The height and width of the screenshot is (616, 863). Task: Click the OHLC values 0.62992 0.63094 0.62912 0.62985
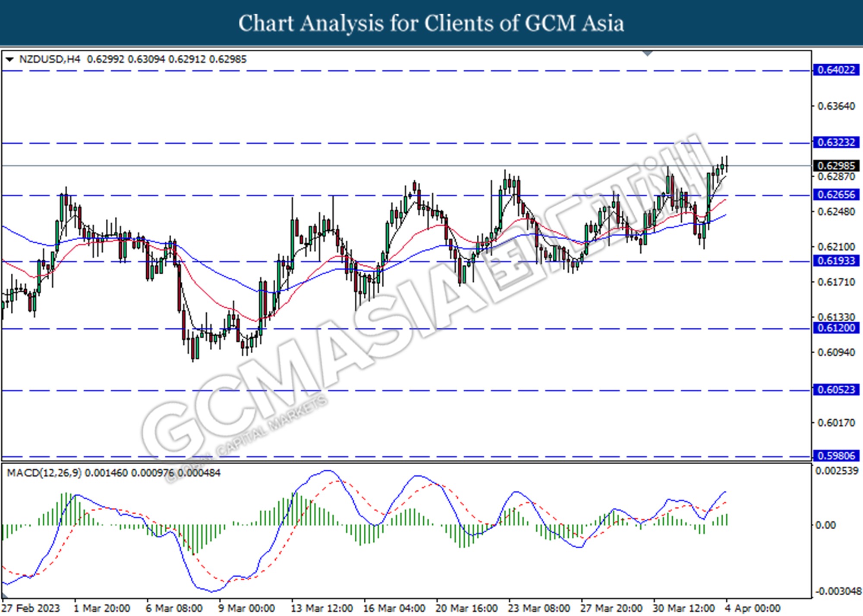click(167, 59)
